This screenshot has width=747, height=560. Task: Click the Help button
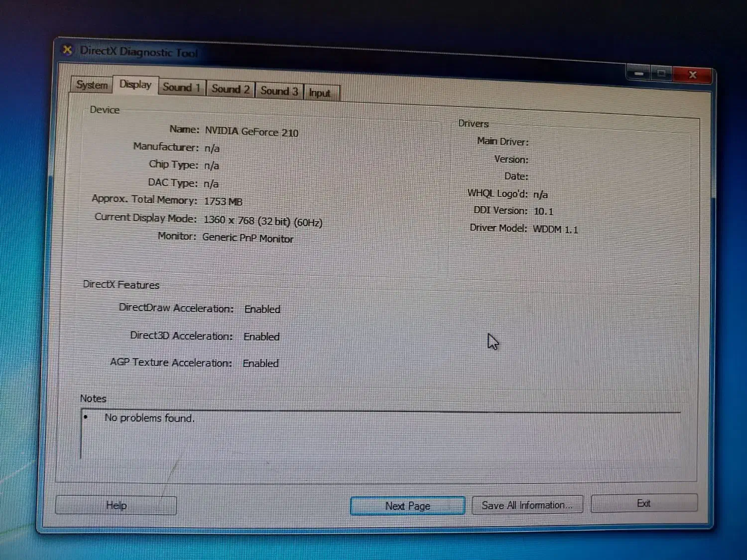(x=116, y=505)
